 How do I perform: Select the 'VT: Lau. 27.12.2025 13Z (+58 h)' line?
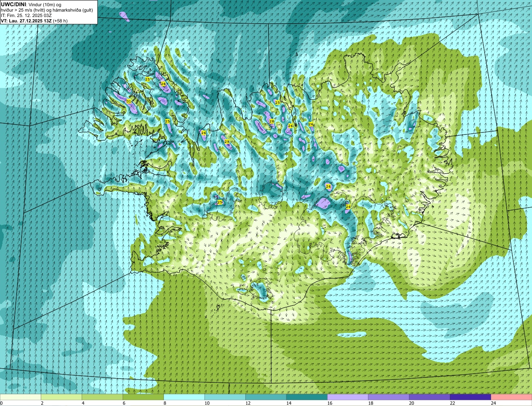34,20
